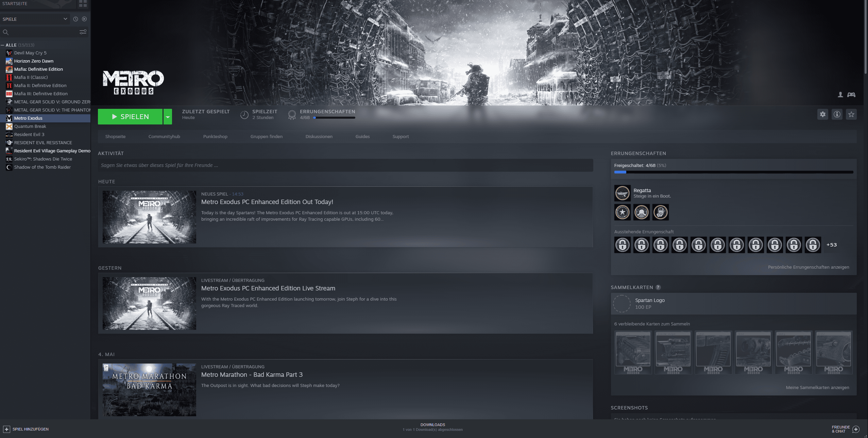This screenshot has width=868, height=438.
Task: Click the library search input field
Action: pos(44,32)
